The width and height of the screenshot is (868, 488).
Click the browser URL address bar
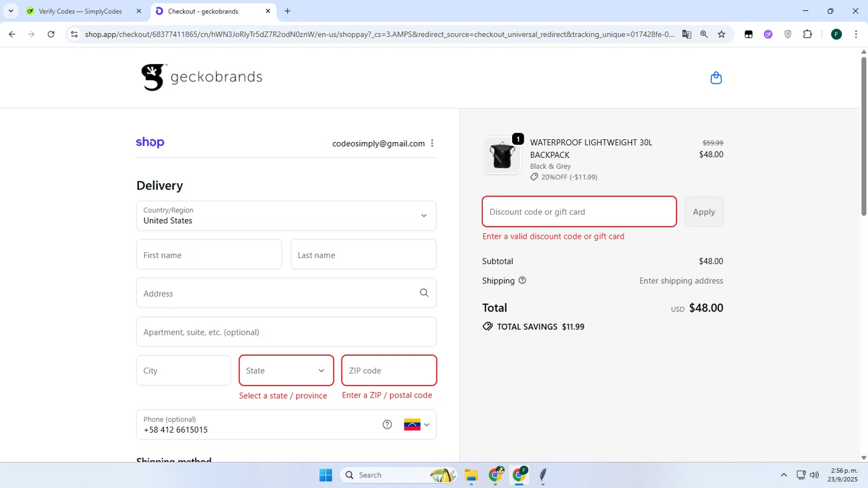click(x=379, y=34)
